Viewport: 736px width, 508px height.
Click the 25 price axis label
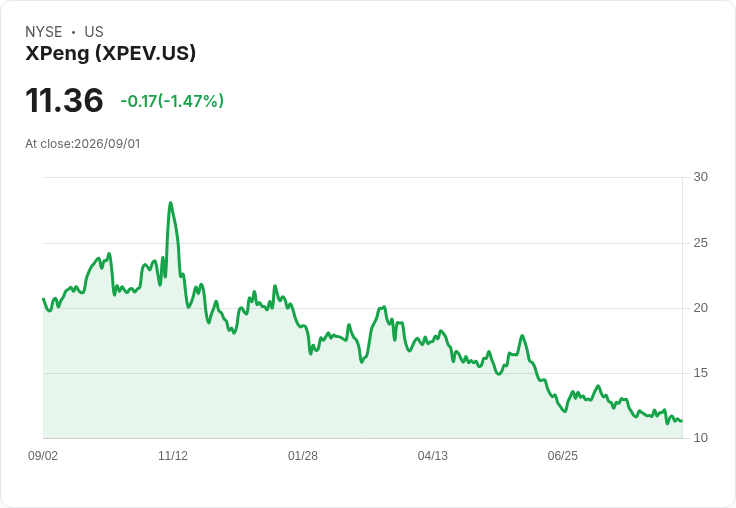(700, 243)
